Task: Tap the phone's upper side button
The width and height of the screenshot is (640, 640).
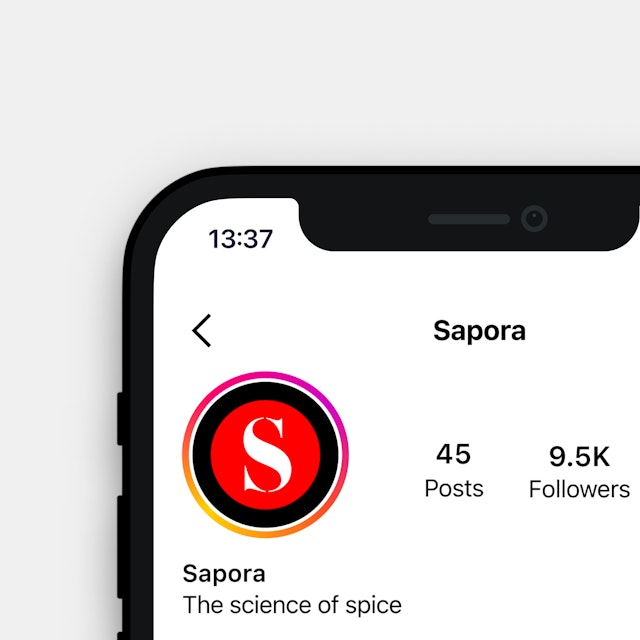Action: [x=120, y=418]
